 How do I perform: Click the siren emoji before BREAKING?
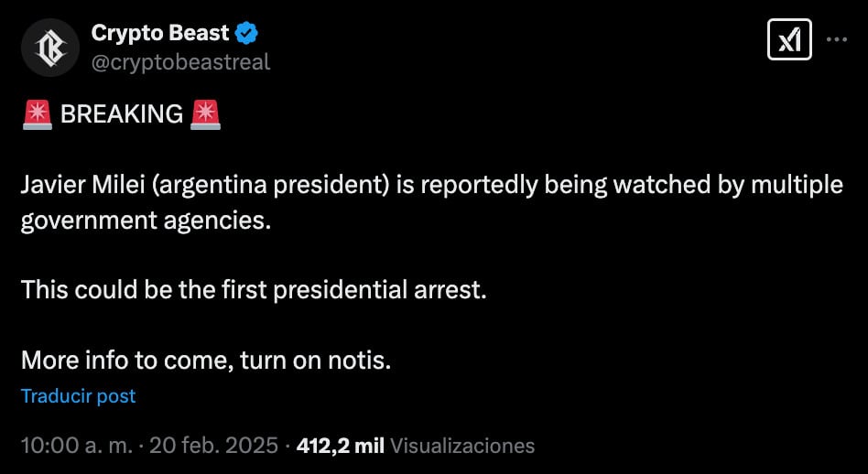(x=37, y=114)
